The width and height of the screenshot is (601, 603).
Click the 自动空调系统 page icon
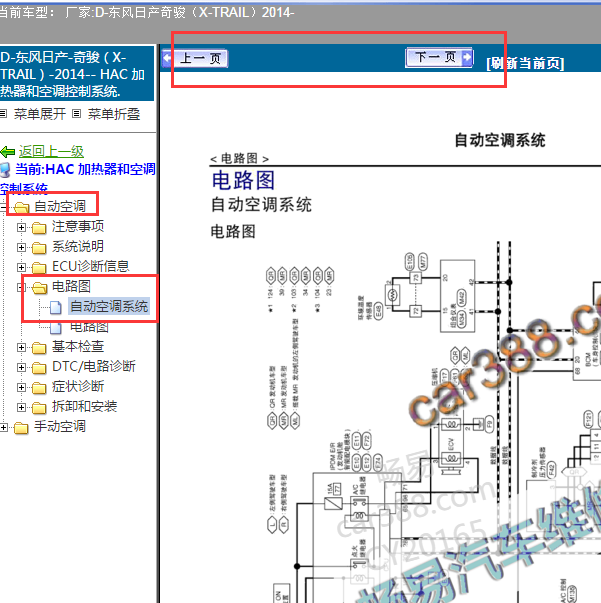click(x=56, y=307)
